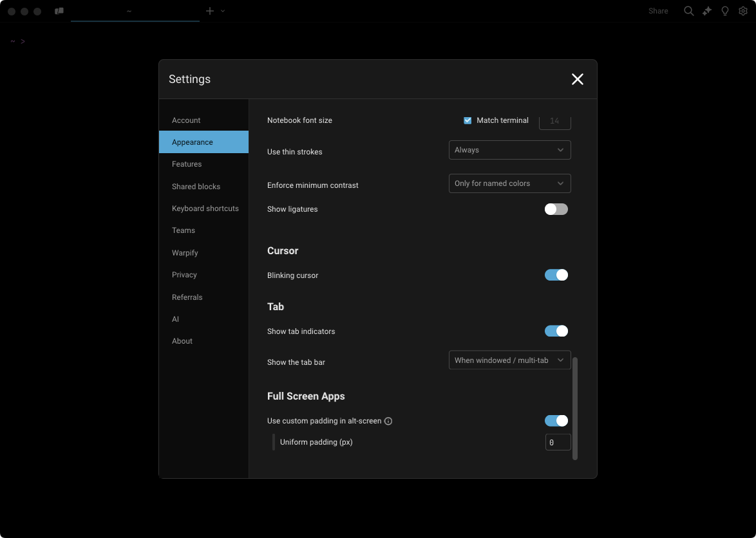Switch to the Keyboard shortcuts section
The width and height of the screenshot is (756, 538).
[205, 208]
